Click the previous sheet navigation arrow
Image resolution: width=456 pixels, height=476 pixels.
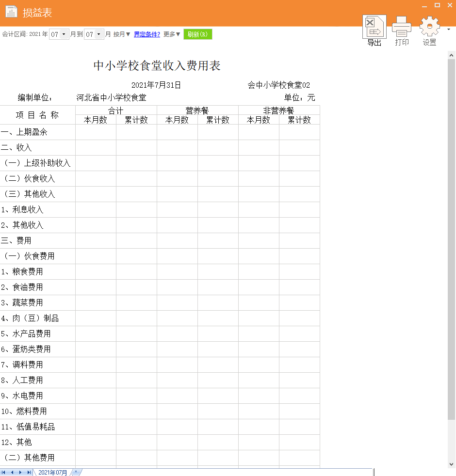(x=11, y=472)
